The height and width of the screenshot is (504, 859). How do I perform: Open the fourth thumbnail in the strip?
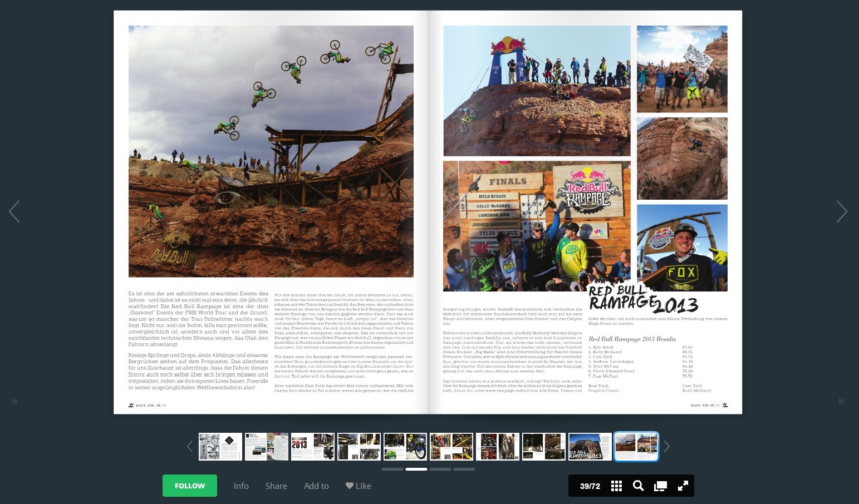pos(359,446)
